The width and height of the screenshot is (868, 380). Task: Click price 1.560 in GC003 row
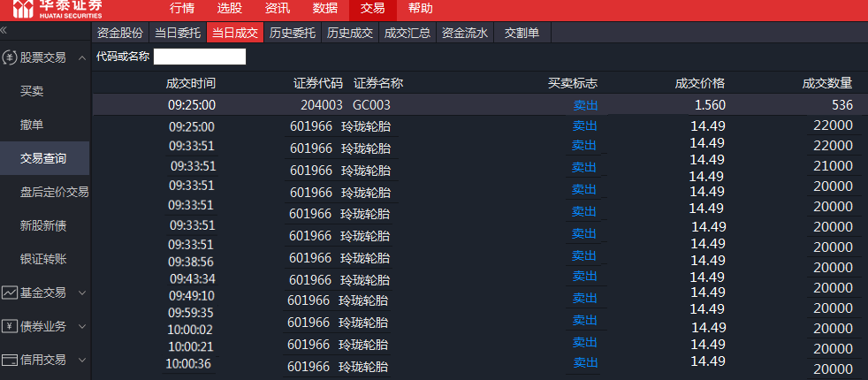pos(711,105)
